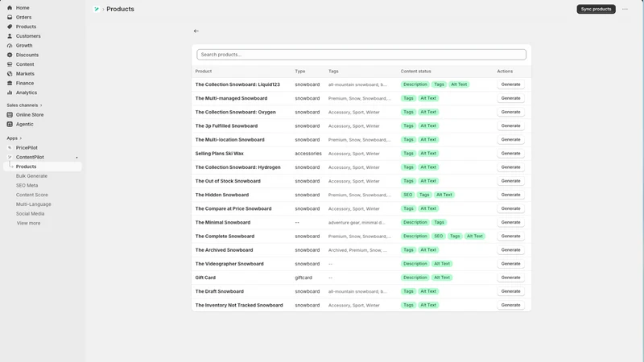The width and height of the screenshot is (644, 362).
Task: Open the Analytics page
Action: 27,93
